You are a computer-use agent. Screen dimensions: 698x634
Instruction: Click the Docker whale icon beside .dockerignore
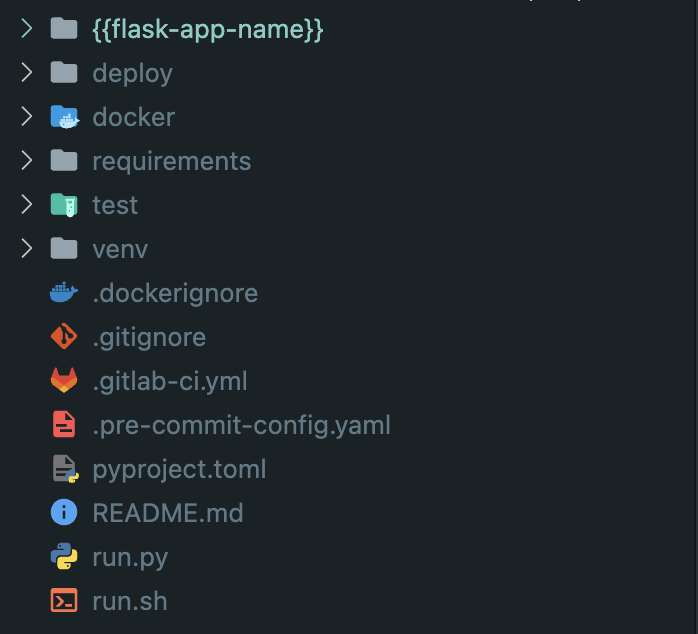[x=64, y=293]
